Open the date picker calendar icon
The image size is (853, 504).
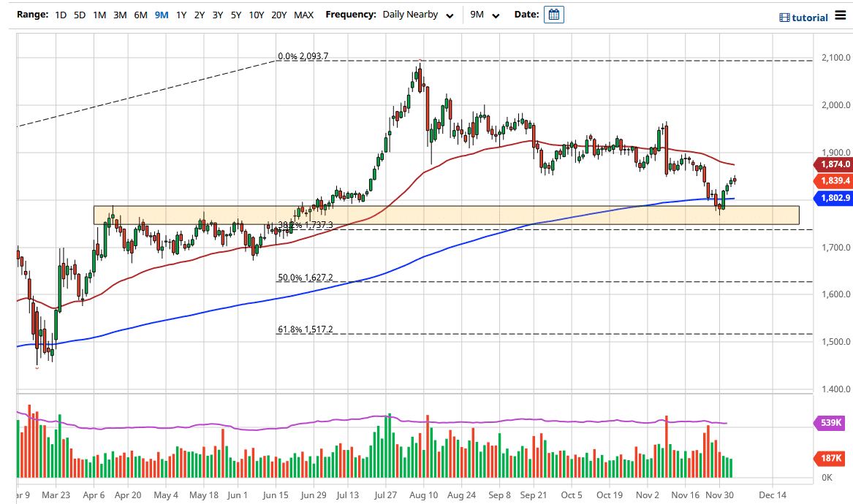click(554, 15)
